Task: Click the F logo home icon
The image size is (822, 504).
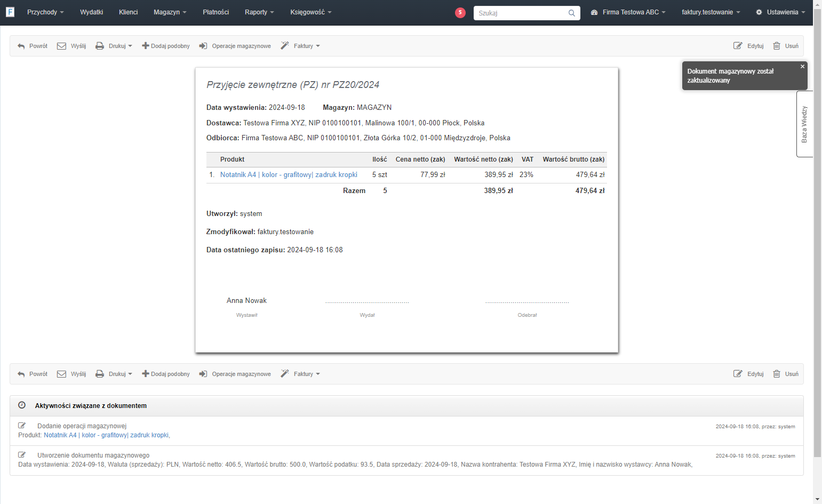Action: tap(10, 12)
